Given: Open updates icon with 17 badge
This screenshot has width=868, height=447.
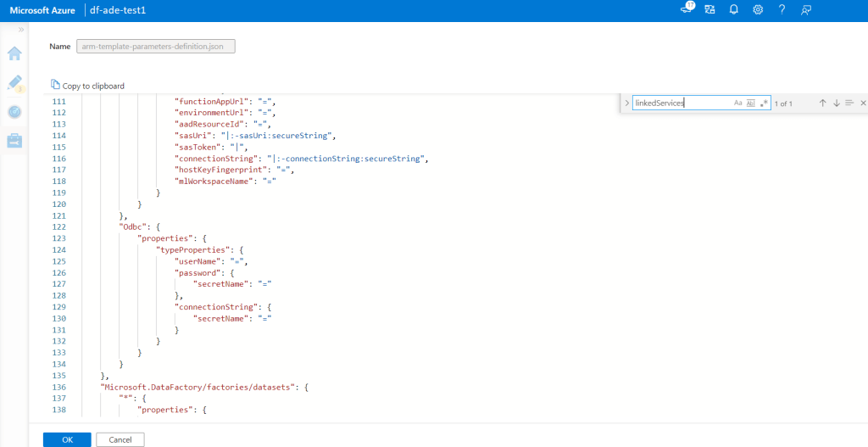Looking at the screenshot, I should pos(687,9).
